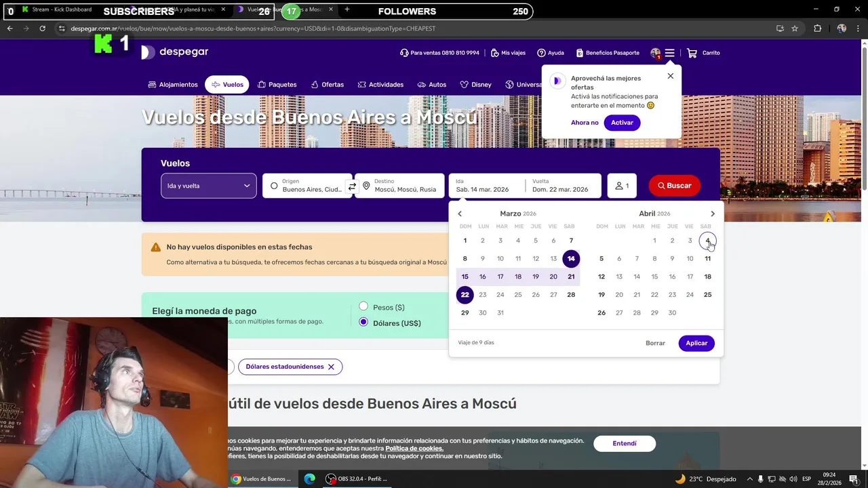
Task: Select March 22 in calendar
Action: (x=465, y=295)
